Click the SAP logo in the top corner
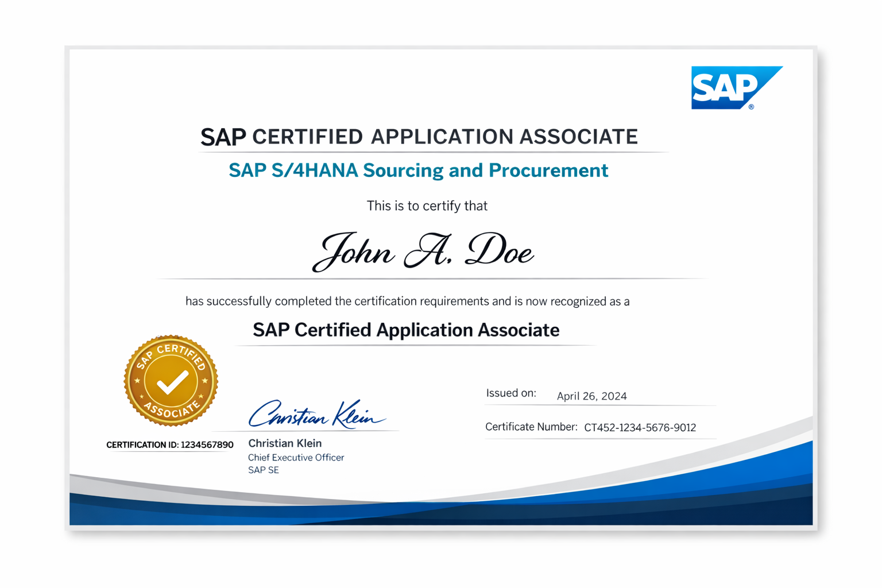 tap(728, 88)
